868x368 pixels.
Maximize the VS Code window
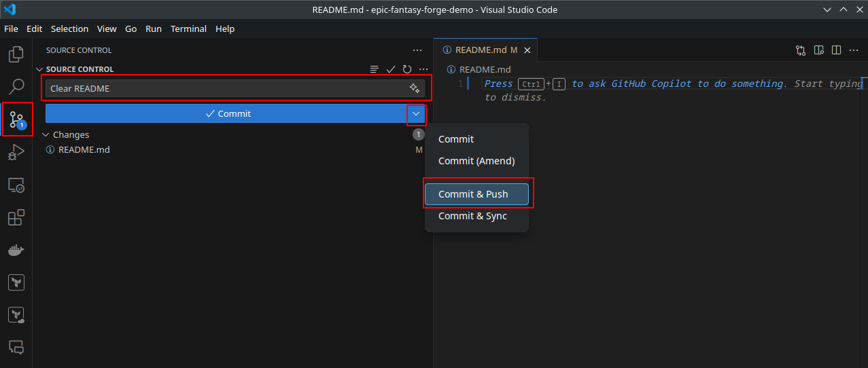(843, 10)
